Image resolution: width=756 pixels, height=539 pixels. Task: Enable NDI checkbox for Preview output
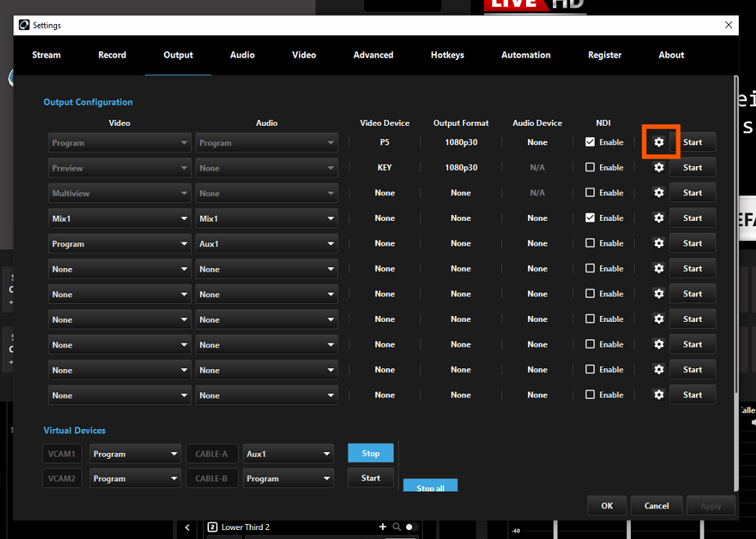(590, 168)
